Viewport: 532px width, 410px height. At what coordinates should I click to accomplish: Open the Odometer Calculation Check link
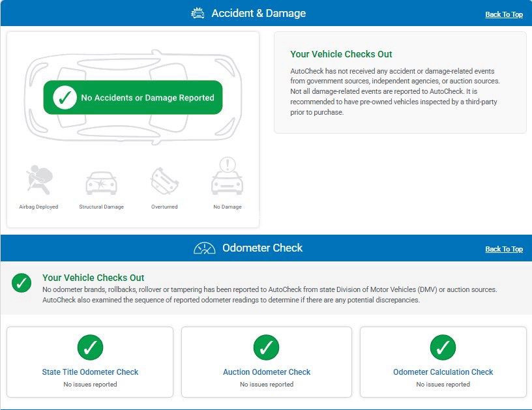pyautogui.click(x=443, y=372)
